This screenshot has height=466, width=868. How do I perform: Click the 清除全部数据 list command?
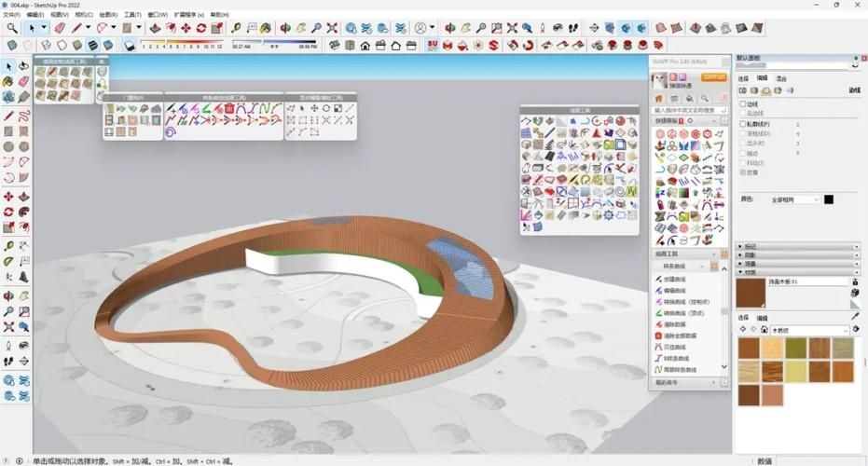(679, 335)
